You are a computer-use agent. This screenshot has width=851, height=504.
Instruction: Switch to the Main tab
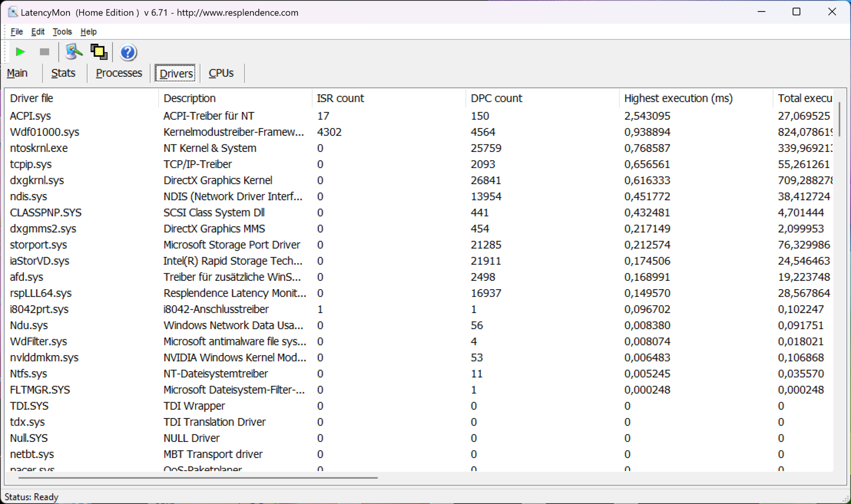(x=17, y=73)
